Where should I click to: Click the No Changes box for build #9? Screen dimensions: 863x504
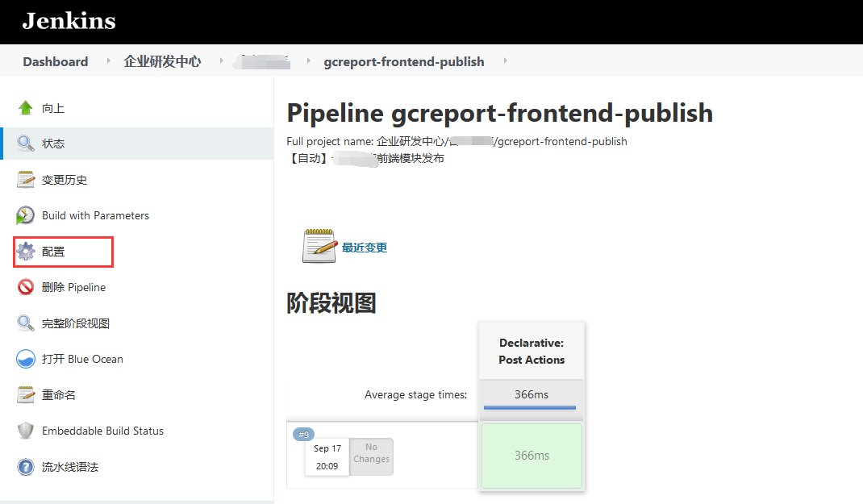click(x=372, y=456)
